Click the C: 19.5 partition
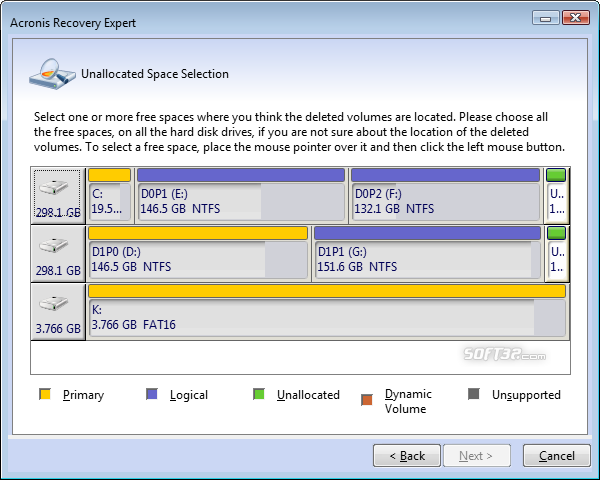600x480 pixels. point(110,195)
